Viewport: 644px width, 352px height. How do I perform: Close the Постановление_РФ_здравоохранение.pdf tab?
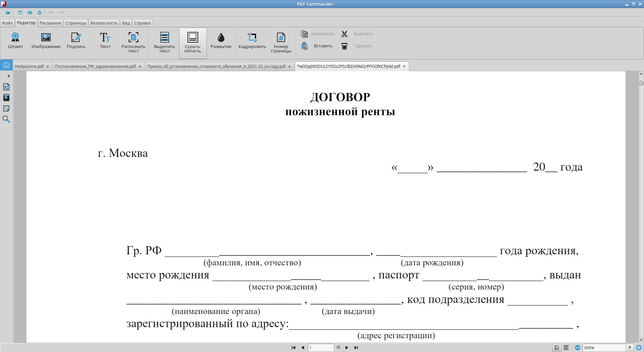click(x=140, y=67)
